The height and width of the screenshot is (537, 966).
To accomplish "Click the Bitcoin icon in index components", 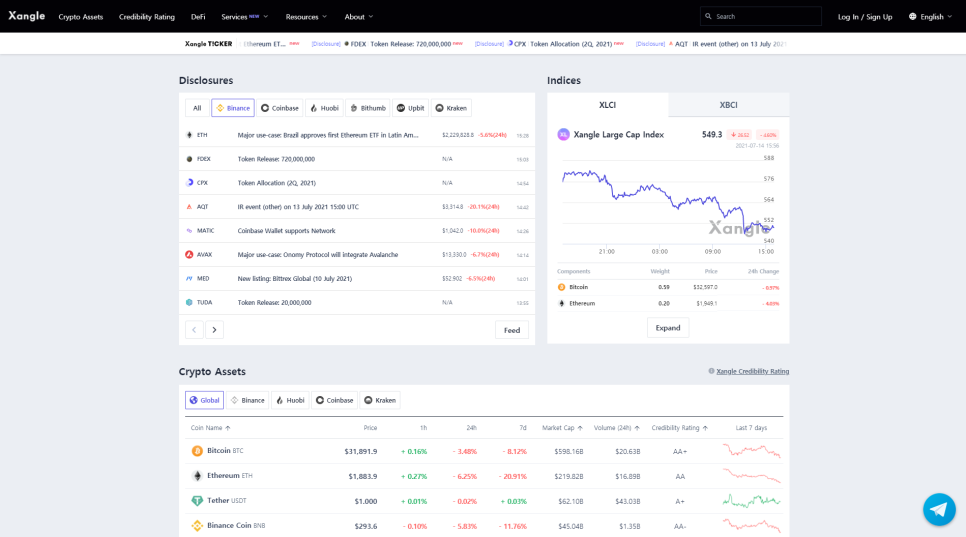I will (561, 287).
